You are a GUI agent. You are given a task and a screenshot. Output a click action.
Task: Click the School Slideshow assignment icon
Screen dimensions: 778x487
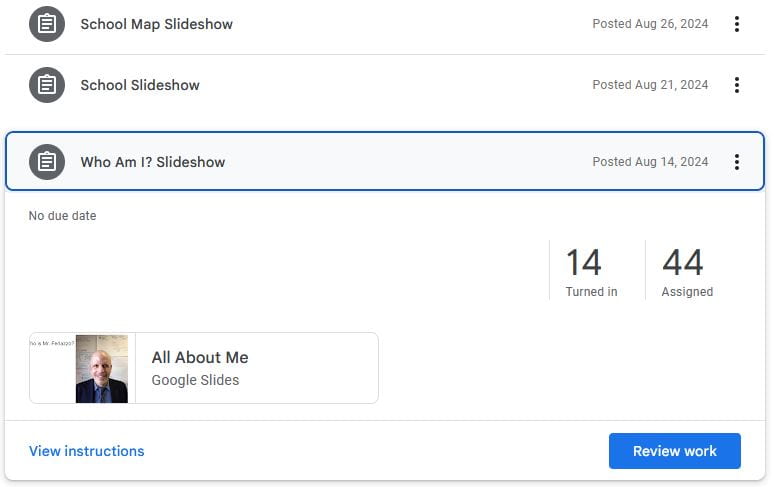pyautogui.click(x=46, y=85)
